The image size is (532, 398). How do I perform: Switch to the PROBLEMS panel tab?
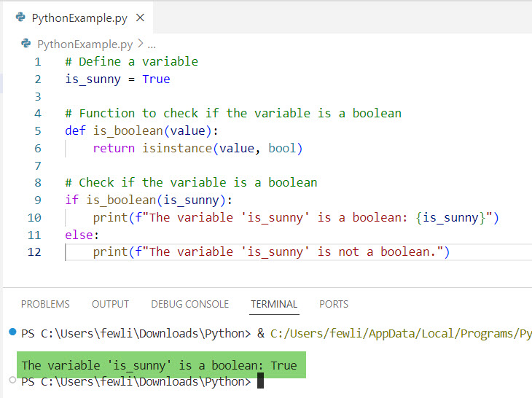(45, 304)
